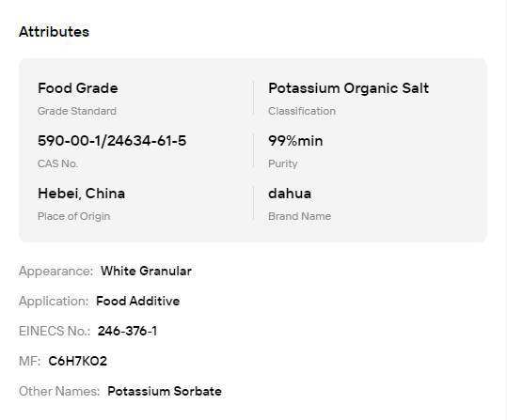The height and width of the screenshot is (420, 507).
Task: Select White Granular appearance value
Action: pyautogui.click(x=146, y=271)
